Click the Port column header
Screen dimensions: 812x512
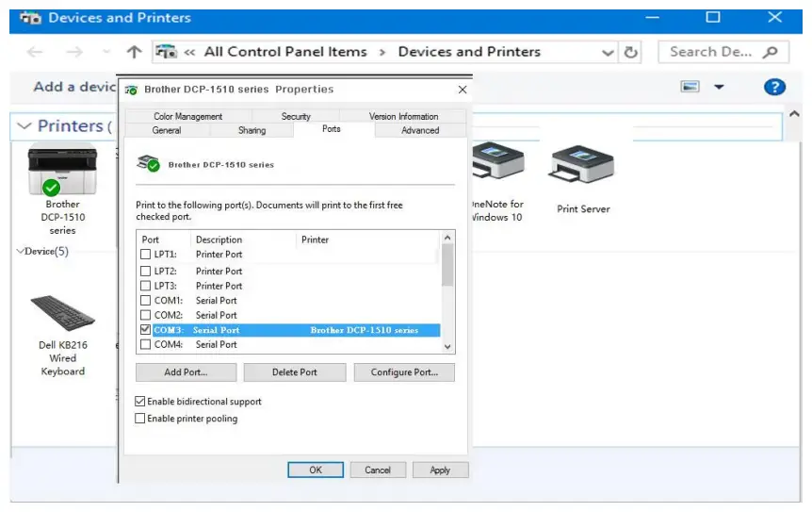point(150,239)
